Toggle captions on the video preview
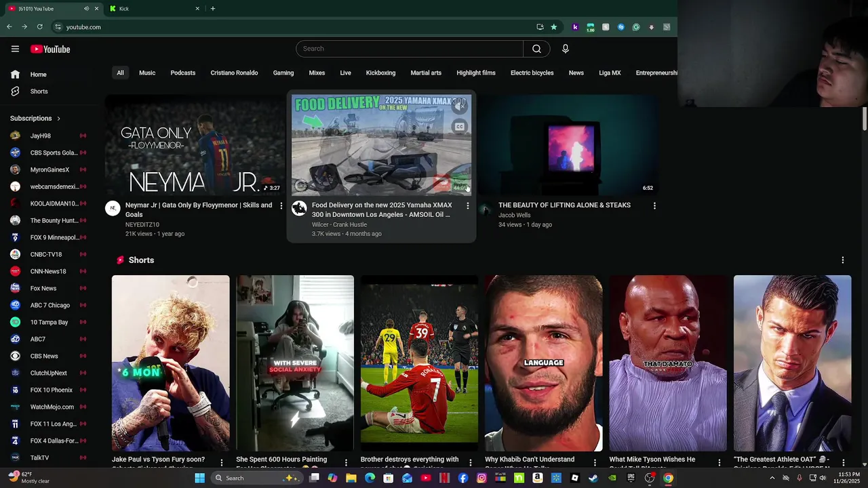 460,127
